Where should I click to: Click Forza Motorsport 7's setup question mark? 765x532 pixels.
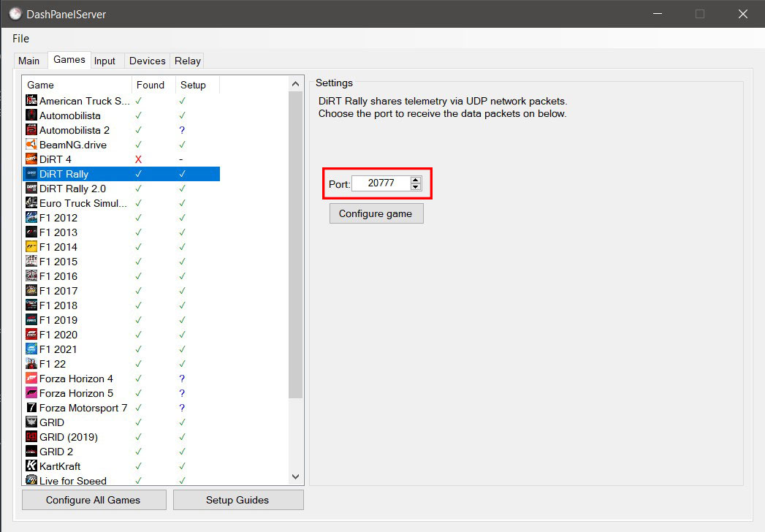click(x=182, y=408)
